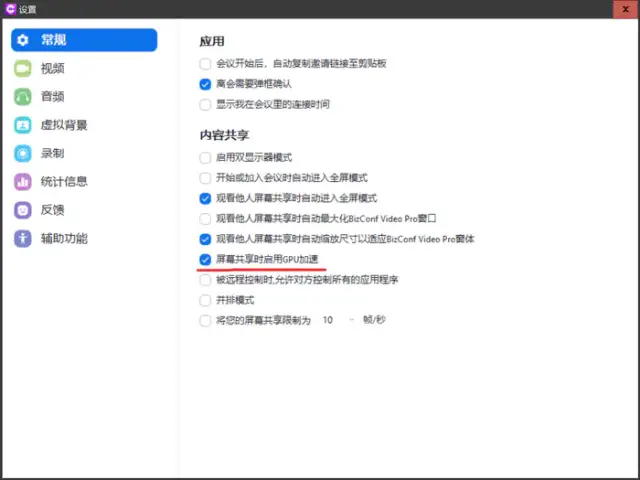
Task: Open the 视频 (Video) camera icon
Action: (23, 68)
